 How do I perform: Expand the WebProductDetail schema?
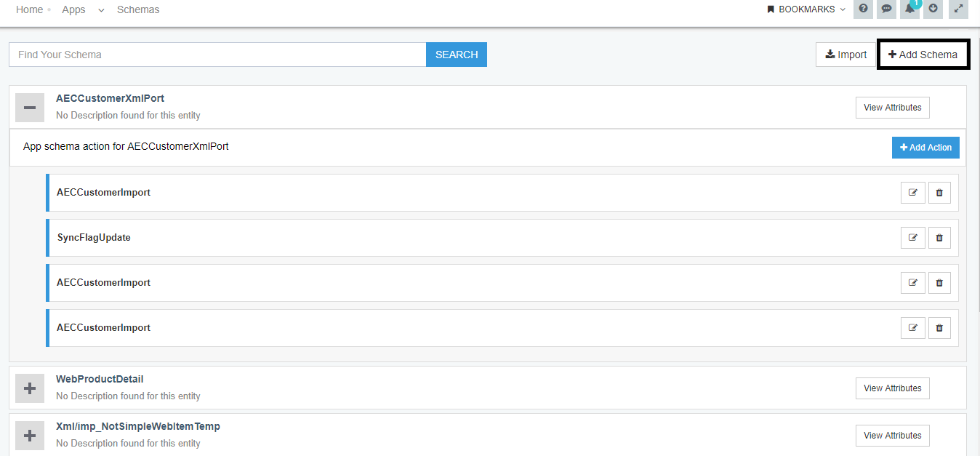(x=30, y=388)
